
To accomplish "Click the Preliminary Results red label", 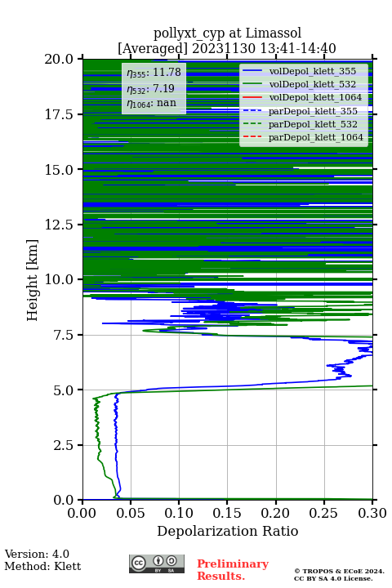I will [x=233, y=570].
